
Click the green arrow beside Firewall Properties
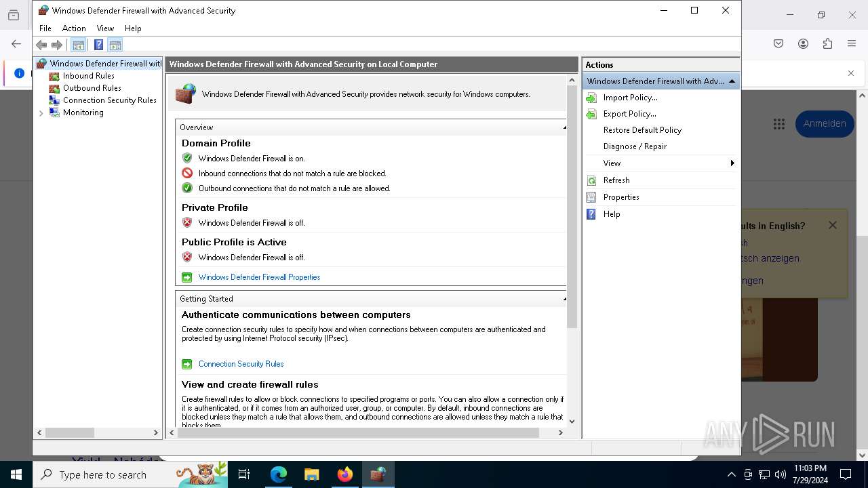(x=187, y=277)
